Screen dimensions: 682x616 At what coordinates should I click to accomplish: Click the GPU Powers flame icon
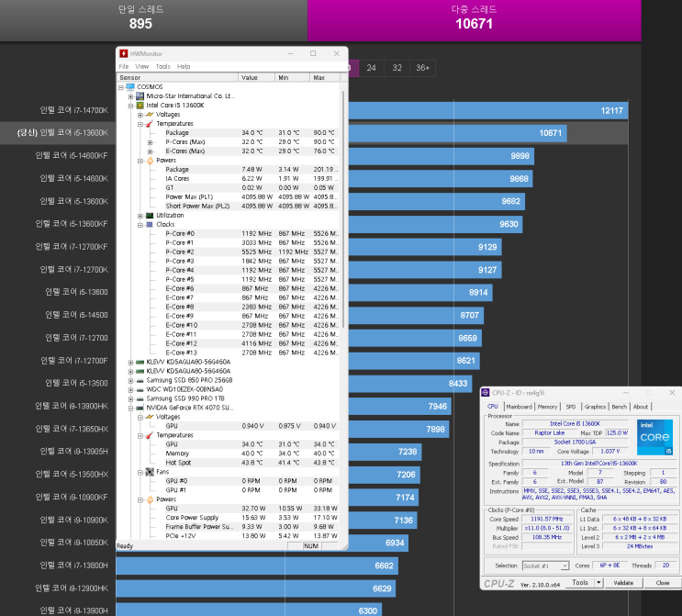(150, 499)
